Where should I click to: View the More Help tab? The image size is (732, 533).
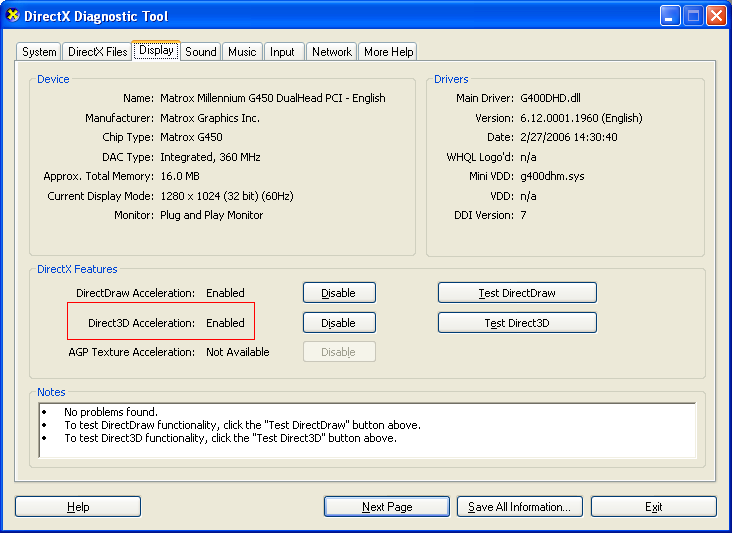click(x=388, y=52)
